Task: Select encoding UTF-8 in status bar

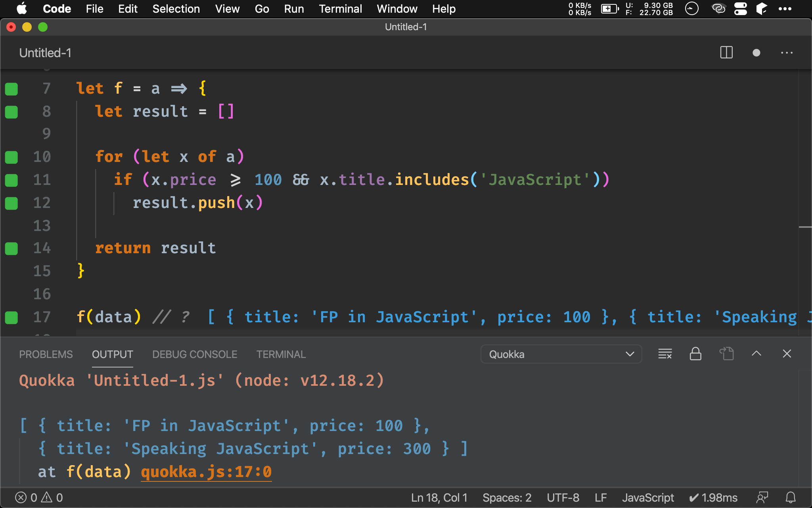Action: pyautogui.click(x=563, y=498)
